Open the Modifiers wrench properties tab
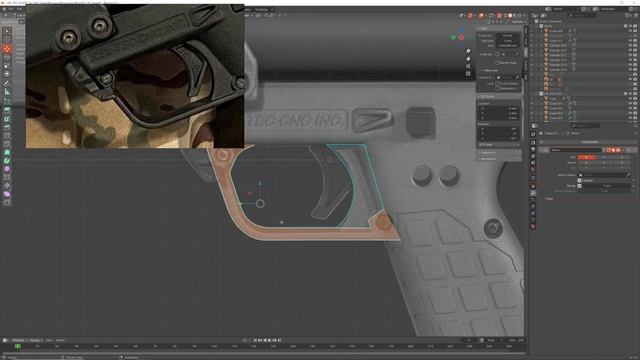 pyautogui.click(x=533, y=193)
